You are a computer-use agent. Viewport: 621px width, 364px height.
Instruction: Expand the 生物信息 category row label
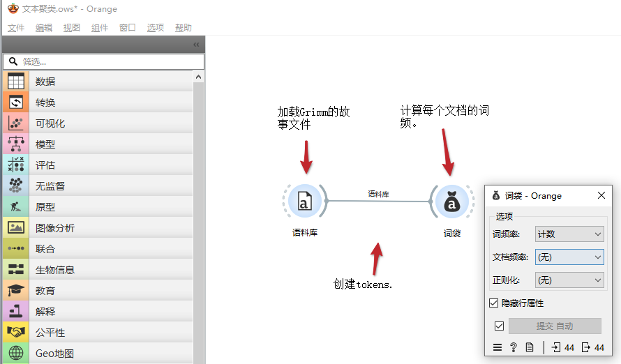54,270
